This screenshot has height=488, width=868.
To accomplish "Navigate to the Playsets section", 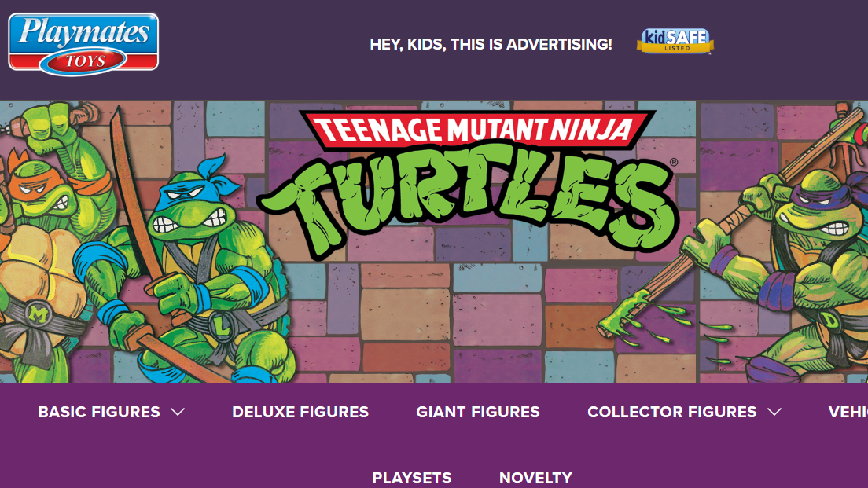I will 412,478.
